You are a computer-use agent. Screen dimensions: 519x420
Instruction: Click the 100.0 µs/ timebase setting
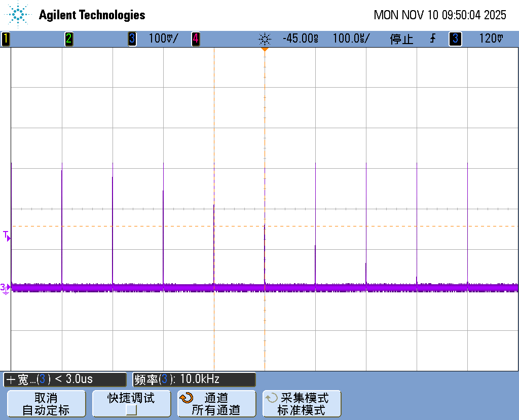pyautogui.click(x=351, y=39)
